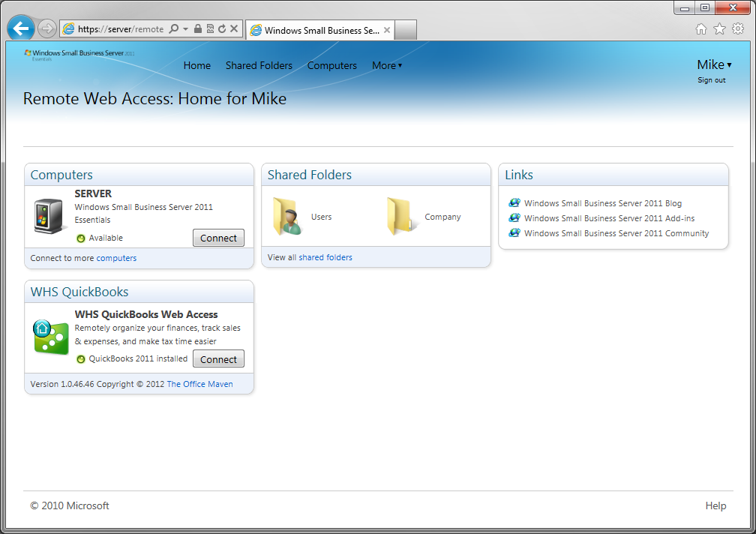Expand the address bar search dropdown arrow
Image resolution: width=756 pixels, height=534 pixels.
(185, 29)
